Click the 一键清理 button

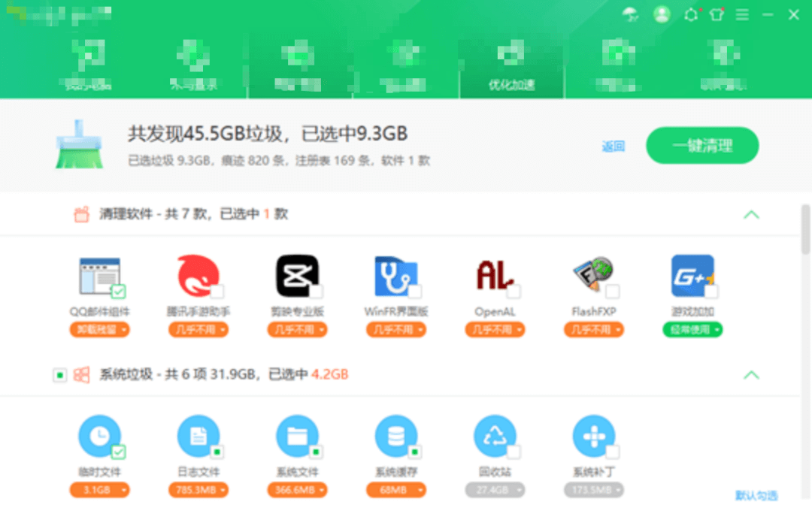pyautogui.click(x=701, y=146)
